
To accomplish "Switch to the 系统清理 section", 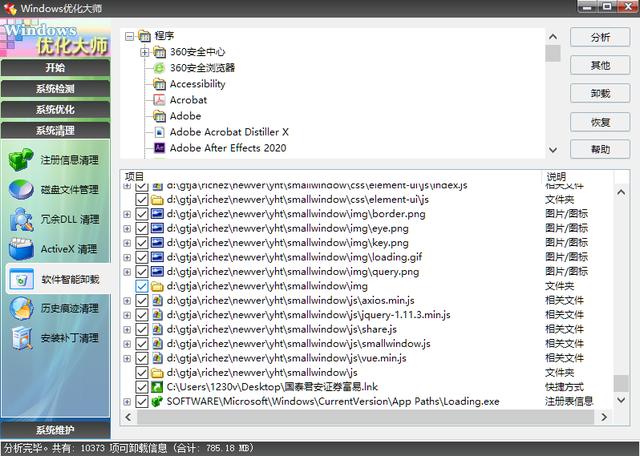I will pyautogui.click(x=56, y=130).
